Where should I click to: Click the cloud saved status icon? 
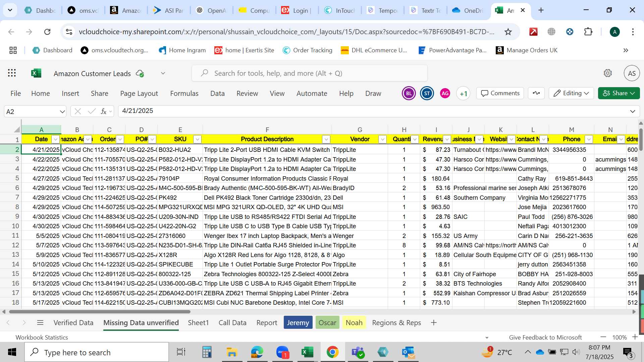[x=140, y=73]
